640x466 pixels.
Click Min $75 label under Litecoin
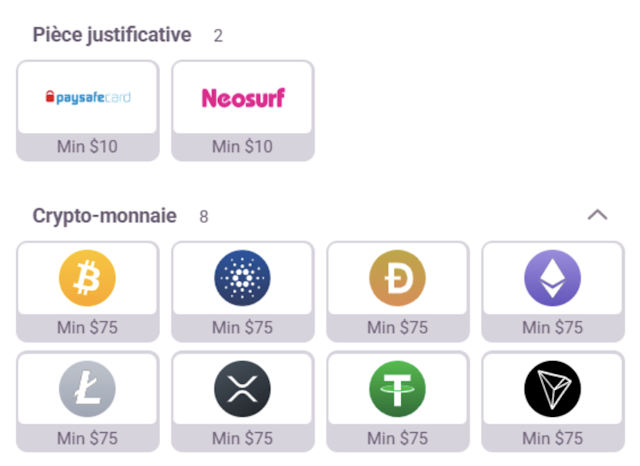pyautogui.click(x=87, y=438)
